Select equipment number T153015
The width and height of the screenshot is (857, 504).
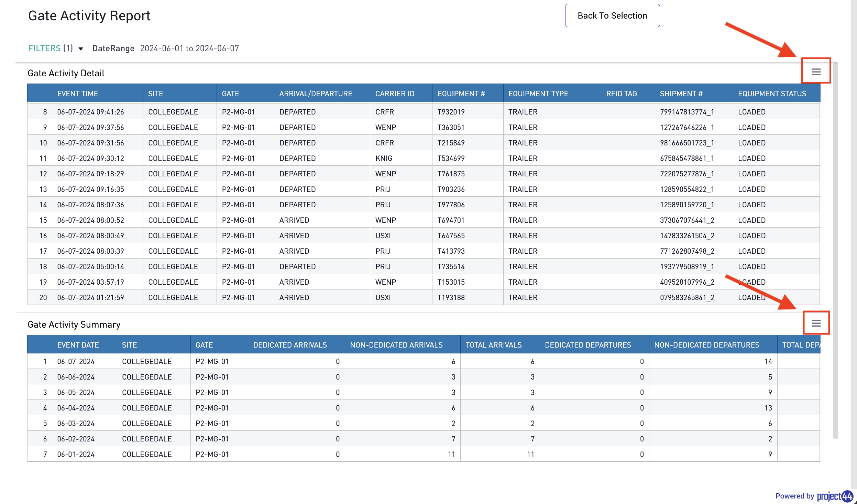(x=451, y=282)
